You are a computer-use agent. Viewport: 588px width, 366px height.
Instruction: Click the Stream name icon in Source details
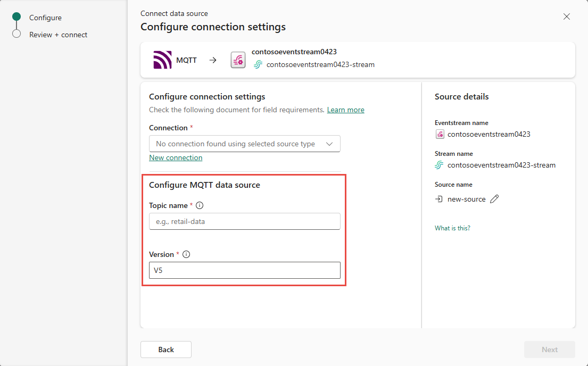[x=439, y=165]
